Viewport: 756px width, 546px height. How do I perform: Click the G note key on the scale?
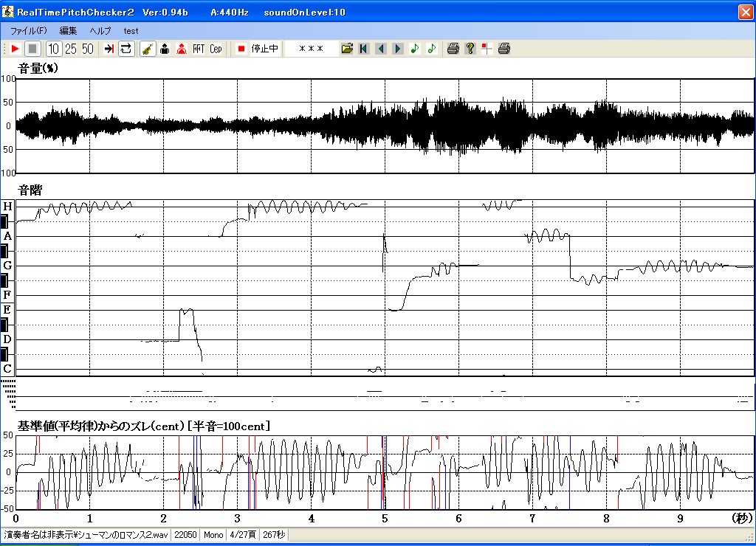7,266
